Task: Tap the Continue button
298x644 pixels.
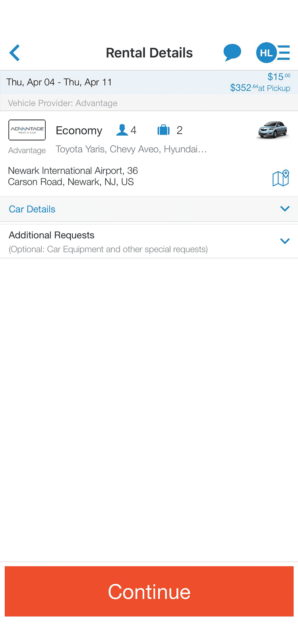Action: [x=149, y=591]
